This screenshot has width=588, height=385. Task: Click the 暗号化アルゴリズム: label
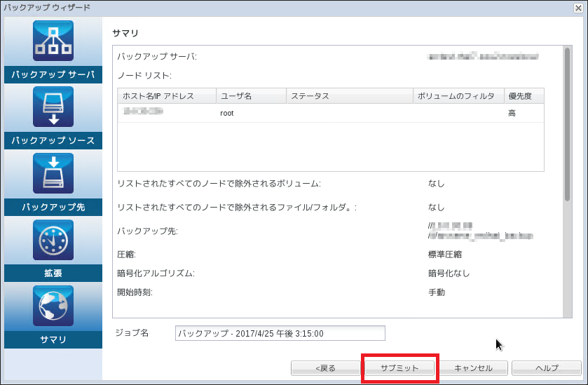(x=156, y=273)
